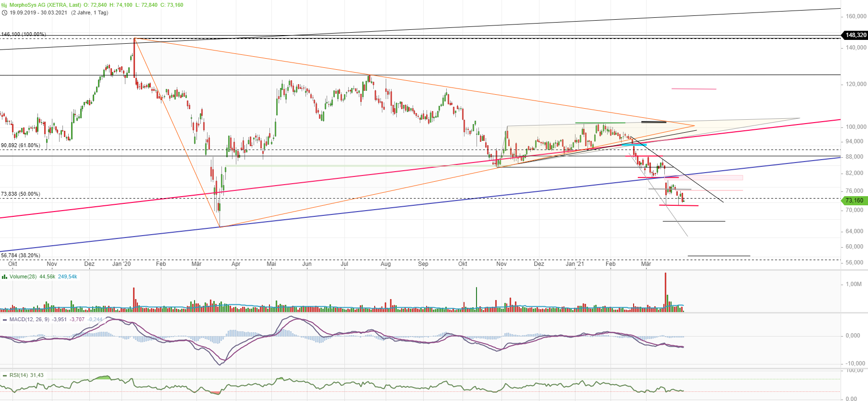Click the RSI value 31,43
The height and width of the screenshot is (401, 868).
[x=37, y=376]
